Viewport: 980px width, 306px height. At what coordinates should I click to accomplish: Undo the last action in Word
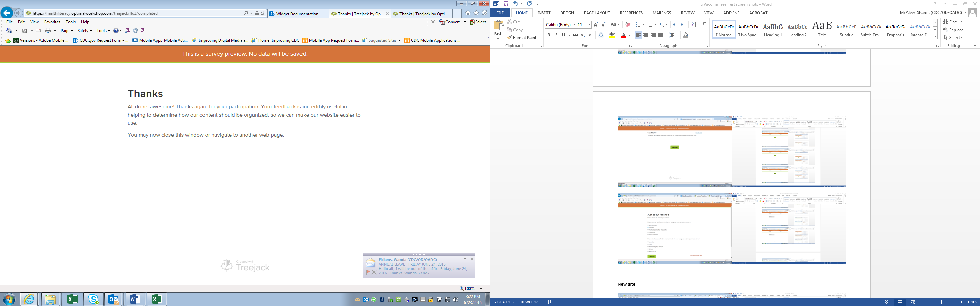pos(516,4)
